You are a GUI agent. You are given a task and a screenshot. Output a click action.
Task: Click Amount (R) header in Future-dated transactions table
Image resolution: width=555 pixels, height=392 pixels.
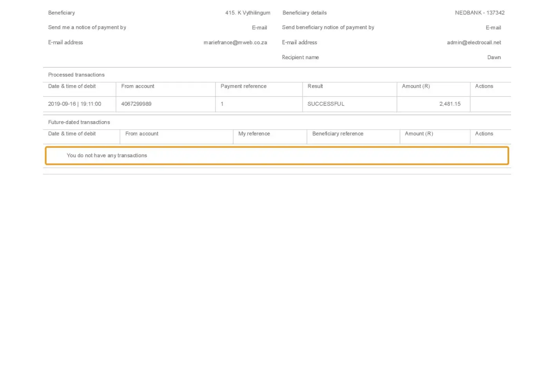pos(419,134)
